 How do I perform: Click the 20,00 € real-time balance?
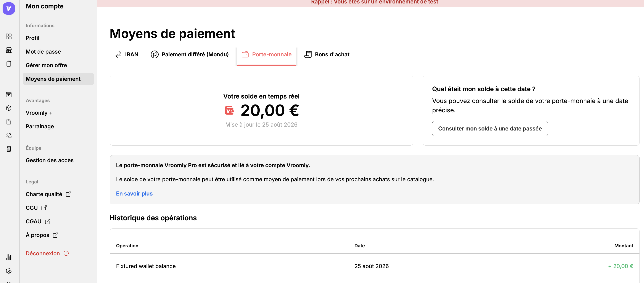pos(270,110)
